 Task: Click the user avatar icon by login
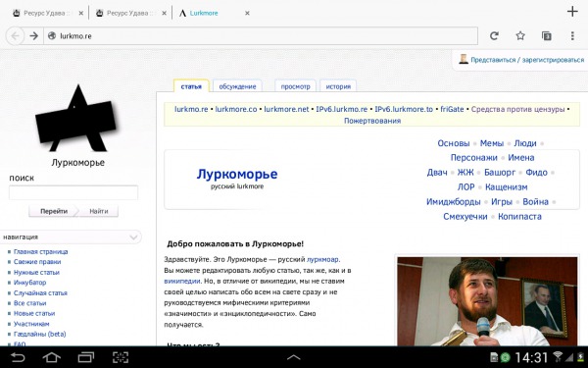click(464, 59)
